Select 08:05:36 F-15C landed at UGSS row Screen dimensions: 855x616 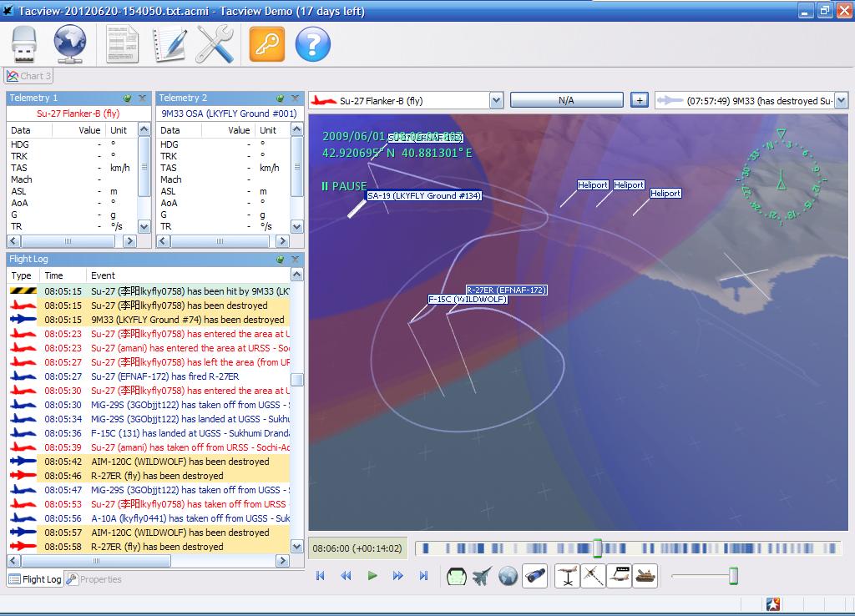point(149,433)
